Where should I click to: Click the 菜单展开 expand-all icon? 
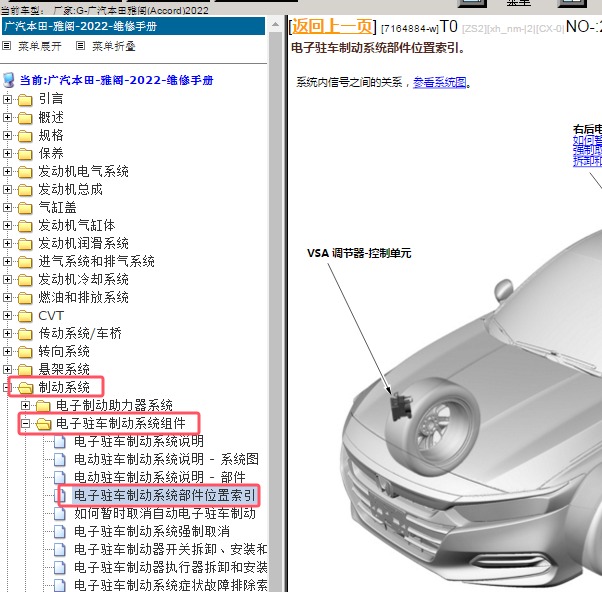7,46
